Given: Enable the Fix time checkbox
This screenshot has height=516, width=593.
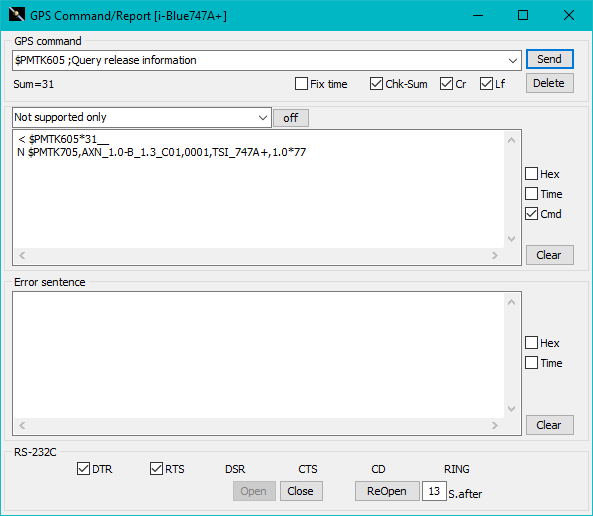Looking at the screenshot, I should click(301, 84).
